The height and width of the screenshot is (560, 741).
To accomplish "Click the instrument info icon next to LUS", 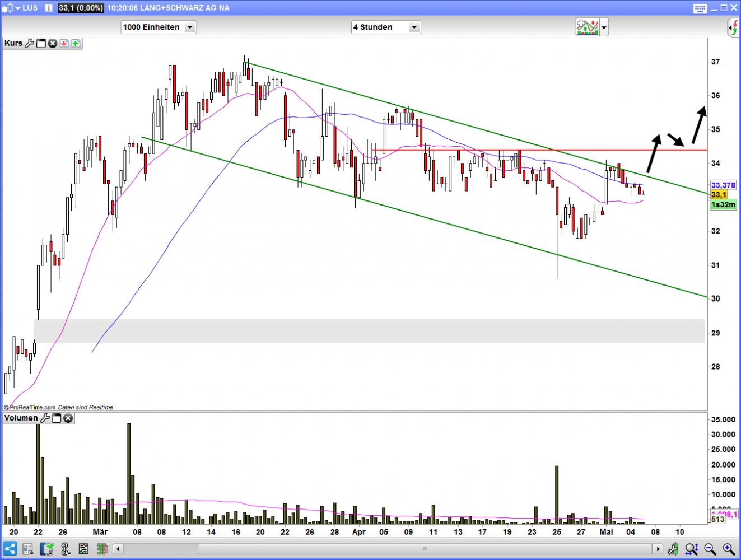I will coord(49,8).
